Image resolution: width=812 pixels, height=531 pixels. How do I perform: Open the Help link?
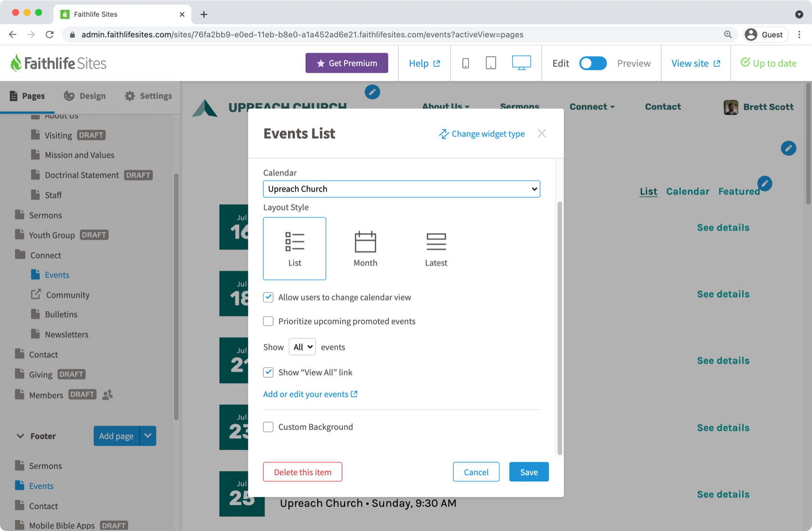tap(425, 63)
